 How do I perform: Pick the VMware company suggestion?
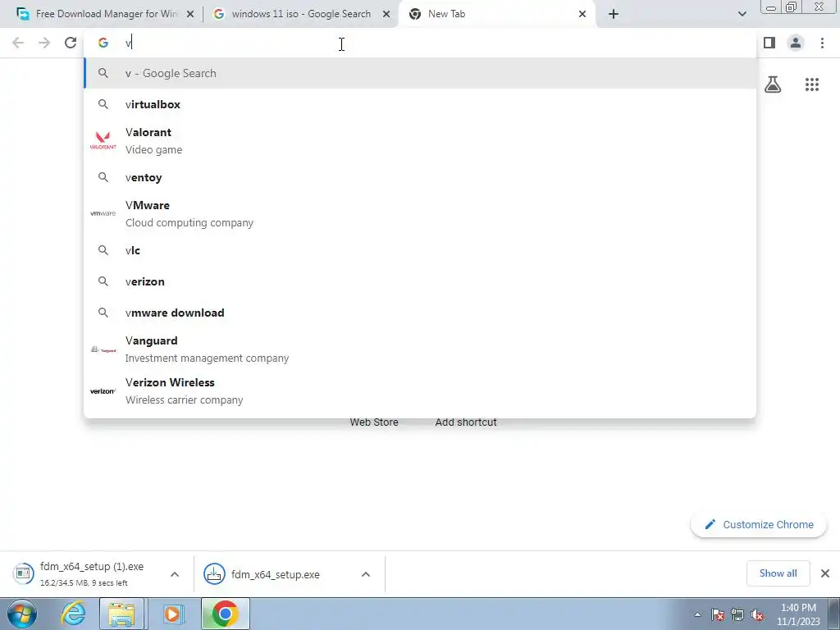click(x=420, y=214)
